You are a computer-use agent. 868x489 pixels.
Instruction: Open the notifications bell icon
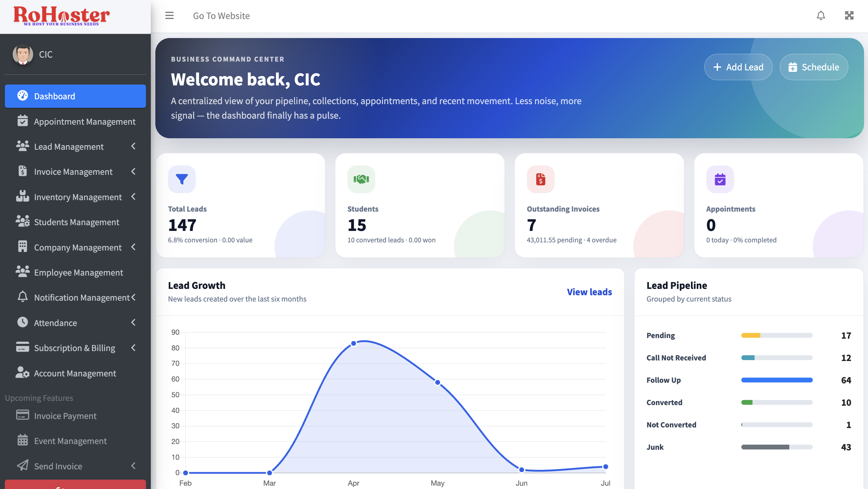click(x=821, y=15)
